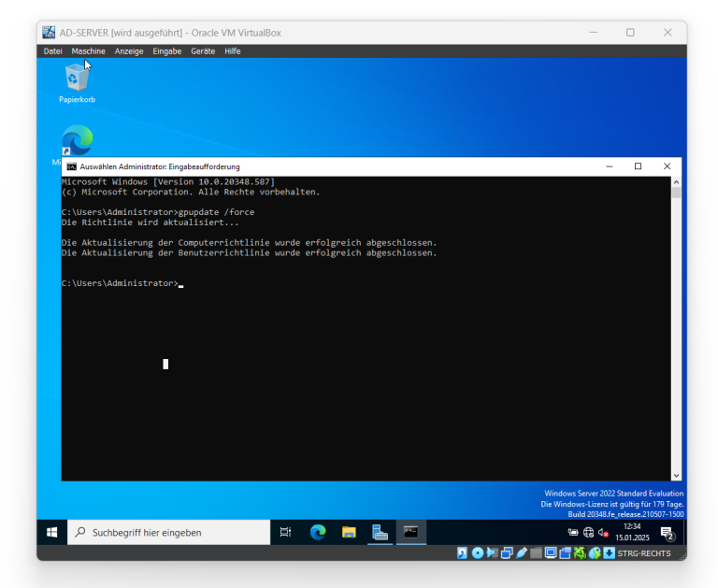Open the Datei menu in VirtualBox
718x588 pixels.
click(x=52, y=51)
